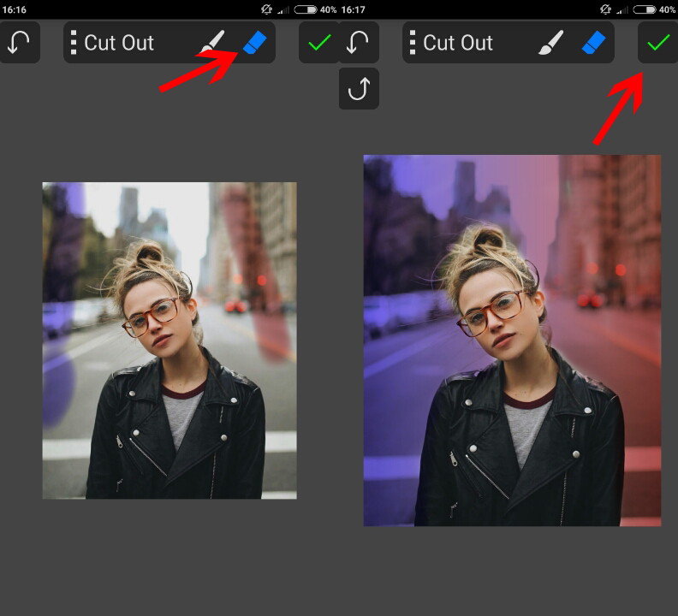
Task: Select brush tool in right Cut Out bar
Action: coord(551,43)
